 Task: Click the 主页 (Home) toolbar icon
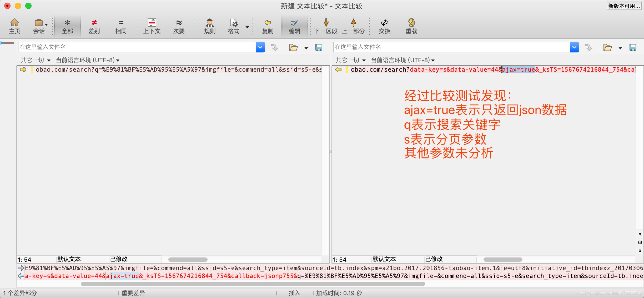click(14, 26)
